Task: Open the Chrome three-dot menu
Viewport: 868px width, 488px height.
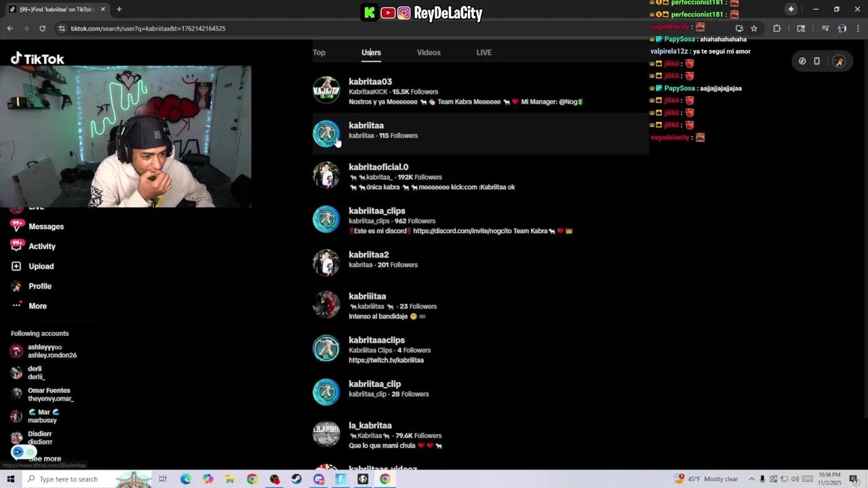Action: pos(859,28)
